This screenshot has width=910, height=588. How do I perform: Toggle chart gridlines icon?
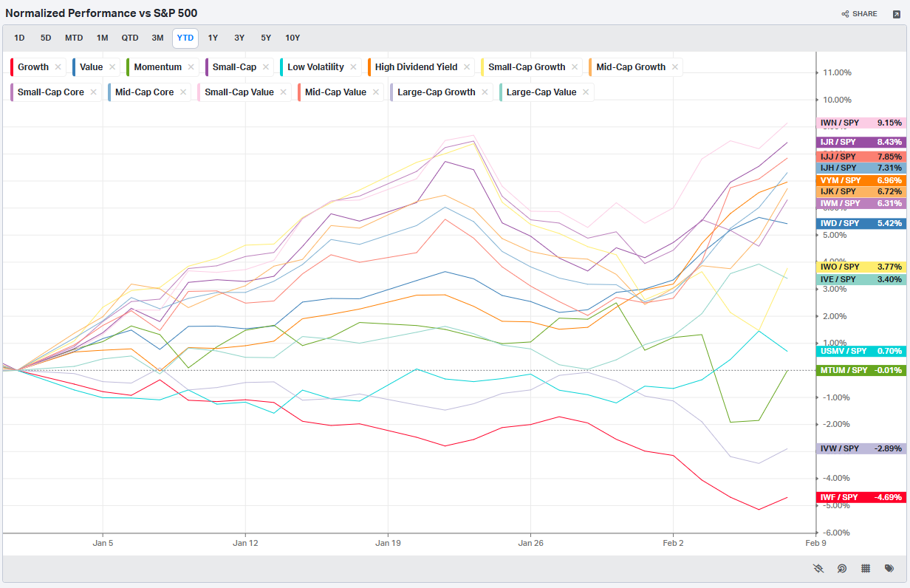[x=866, y=568]
